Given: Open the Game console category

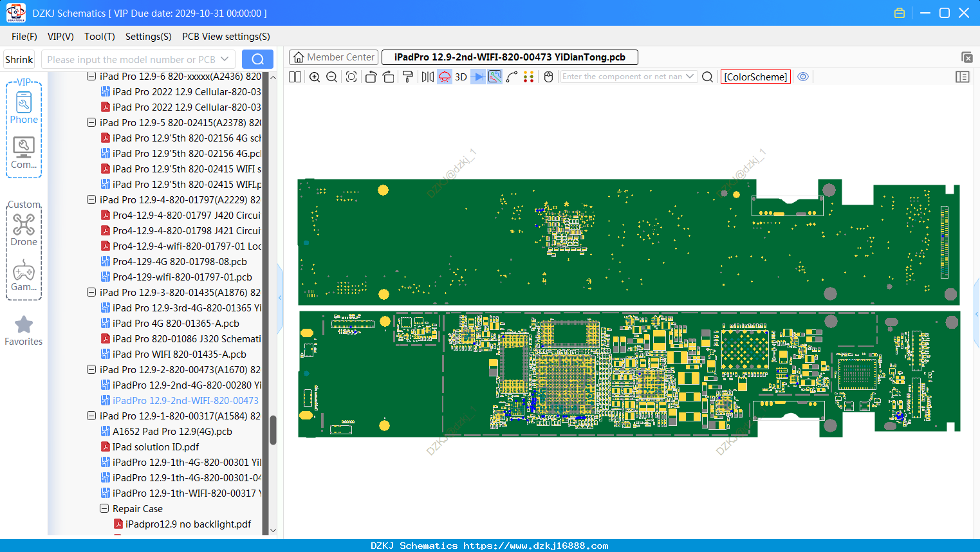Looking at the screenshot, I should point(24,275).
